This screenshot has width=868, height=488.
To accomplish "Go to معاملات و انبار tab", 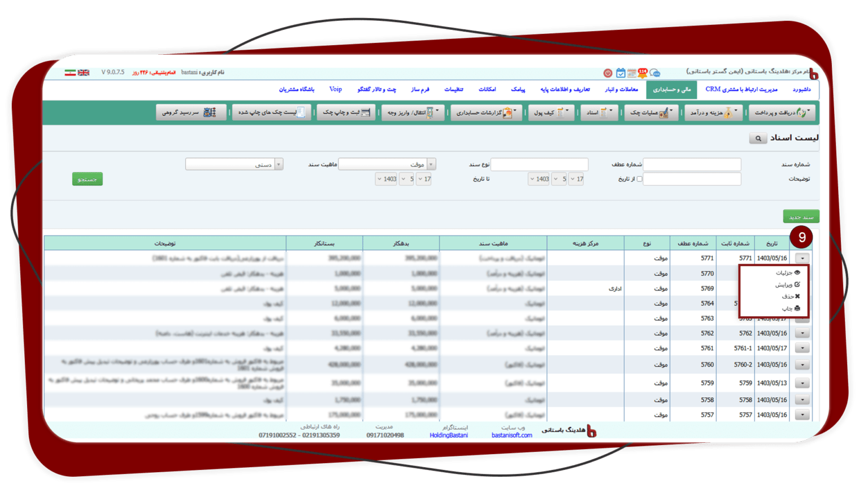I will [x=621, y=90].
